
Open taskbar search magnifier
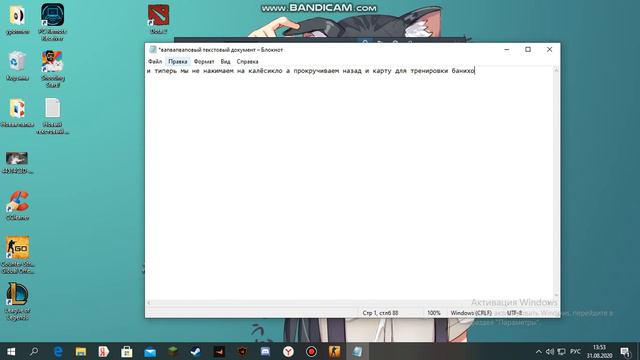pyautogui.click(x=34, y=351)
